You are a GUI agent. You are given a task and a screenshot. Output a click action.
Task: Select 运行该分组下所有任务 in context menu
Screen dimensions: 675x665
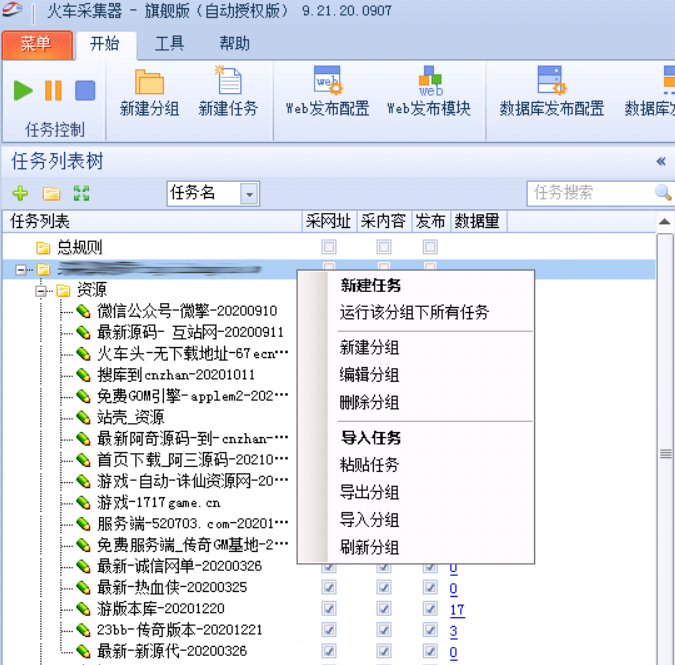coord(414,312)
